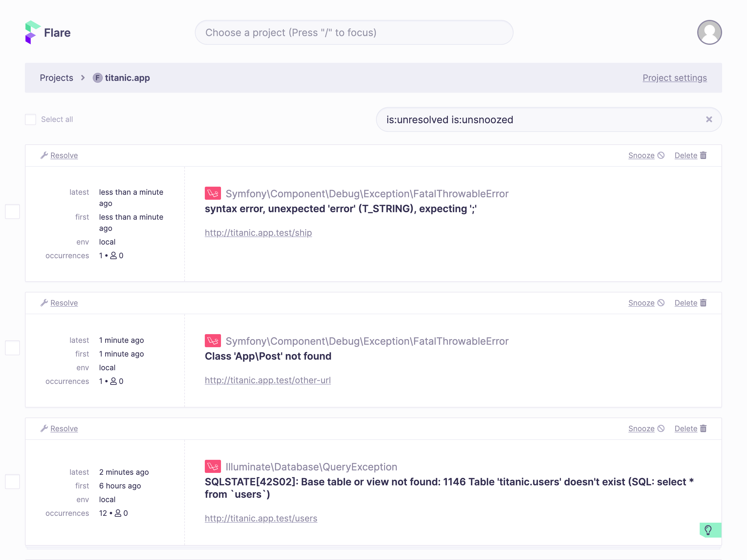Click the snooze icon for Class 'App\Post' error
The height and width of the screenshot is (560, 747).
point(661,303)
